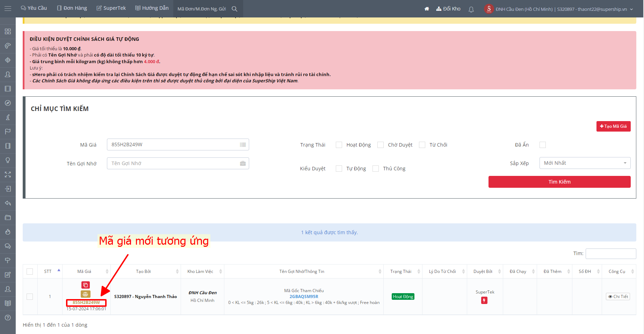Click the paint palette icon in sidebar
The height and width of the screenshot is (334, 644).
[8, 46]
